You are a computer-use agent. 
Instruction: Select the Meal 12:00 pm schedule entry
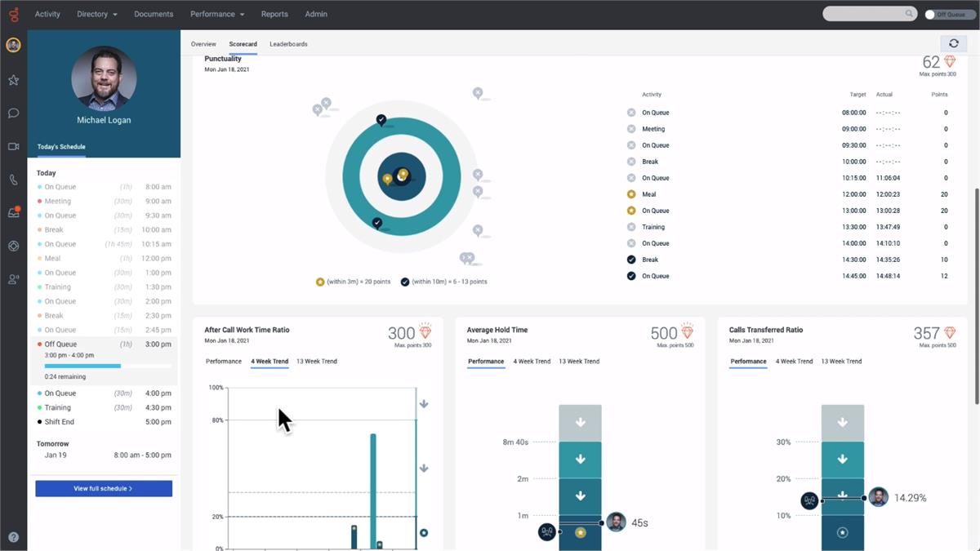[104, 258]
